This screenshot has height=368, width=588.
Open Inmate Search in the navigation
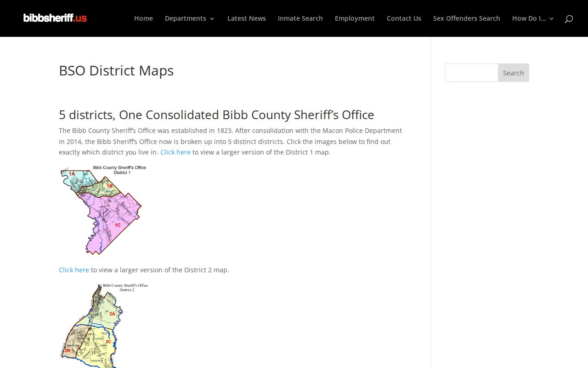coord(300,18)
